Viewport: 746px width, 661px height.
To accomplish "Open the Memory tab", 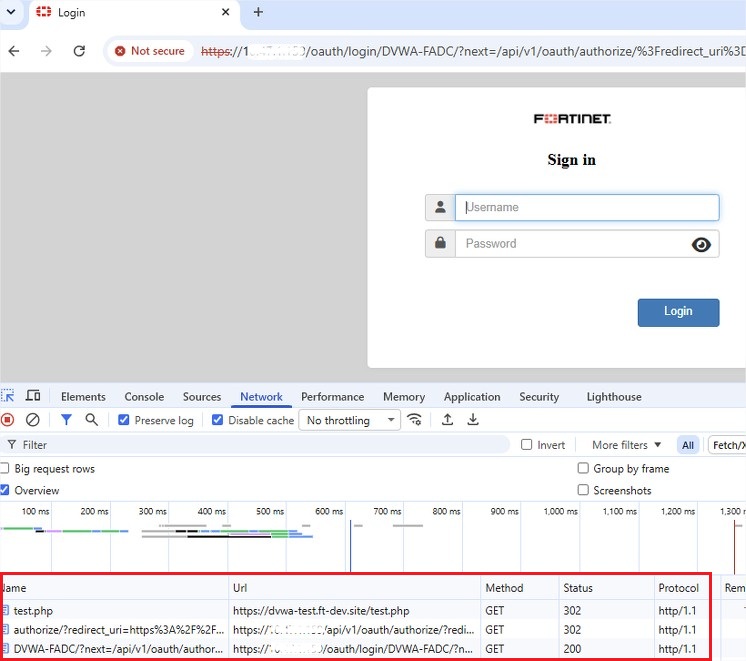I will pos(404,397).
